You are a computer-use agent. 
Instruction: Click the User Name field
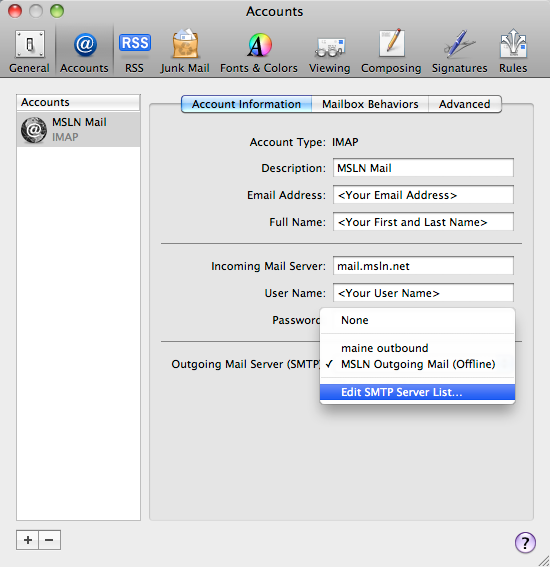(x=423, y=293)
